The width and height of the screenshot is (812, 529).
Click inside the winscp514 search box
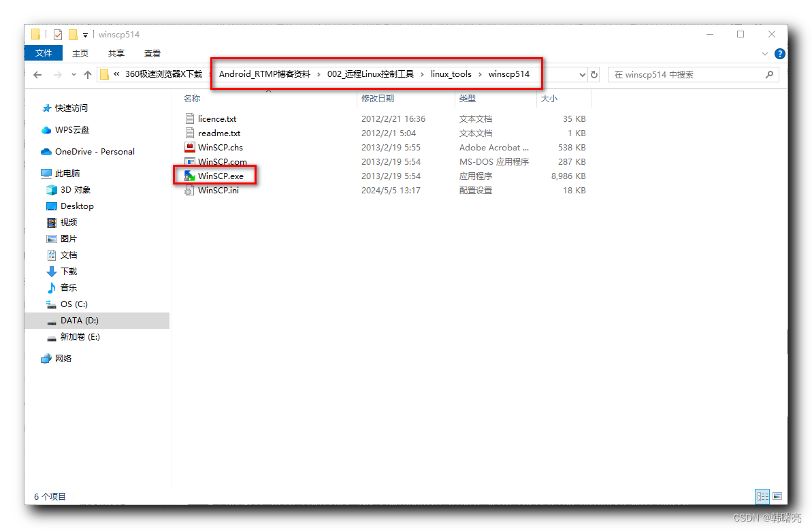pyautogui.click(x=681, y=74)
